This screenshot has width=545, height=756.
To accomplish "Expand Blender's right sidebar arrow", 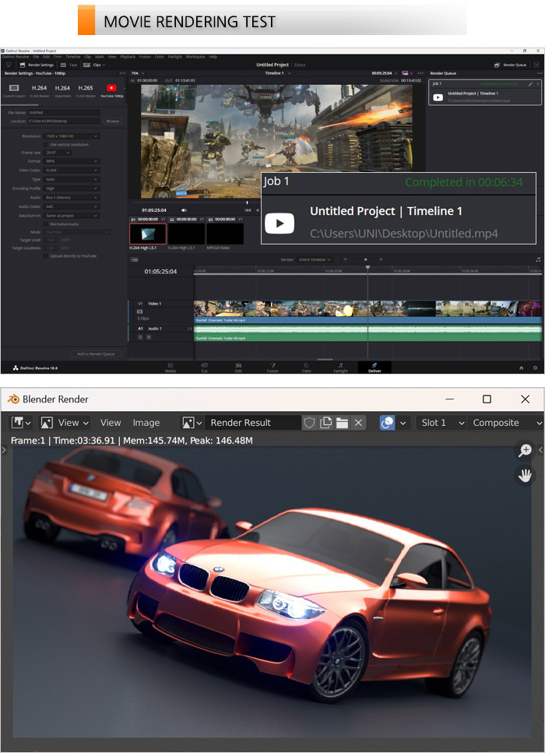I will (540, 450).
